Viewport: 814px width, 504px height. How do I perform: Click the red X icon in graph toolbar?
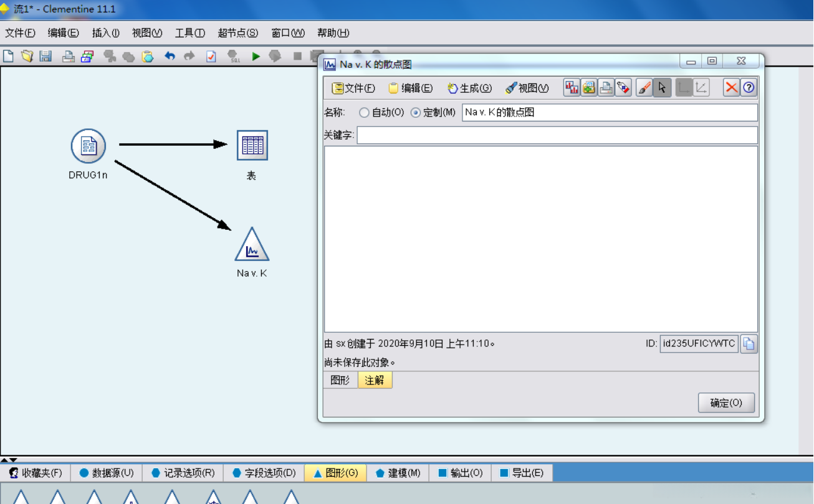pyautogui.click(x=731, y=87)
